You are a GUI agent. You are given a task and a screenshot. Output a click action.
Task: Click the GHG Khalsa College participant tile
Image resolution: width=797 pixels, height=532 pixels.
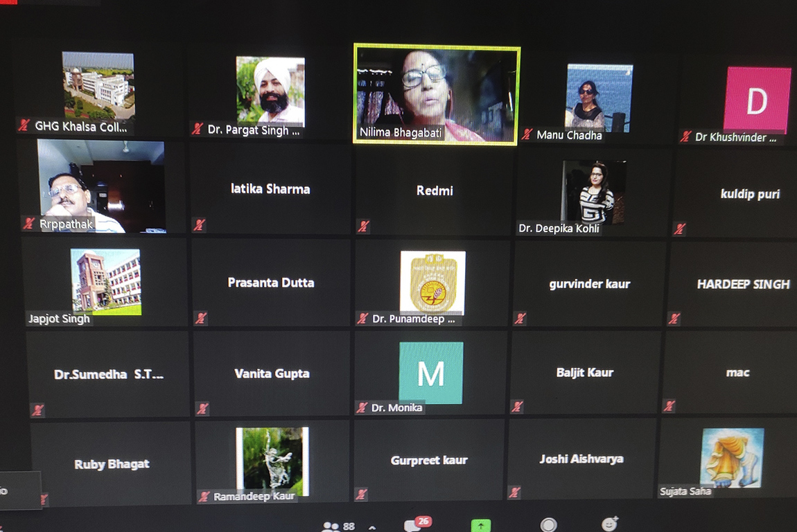click(x=98, y=86)
